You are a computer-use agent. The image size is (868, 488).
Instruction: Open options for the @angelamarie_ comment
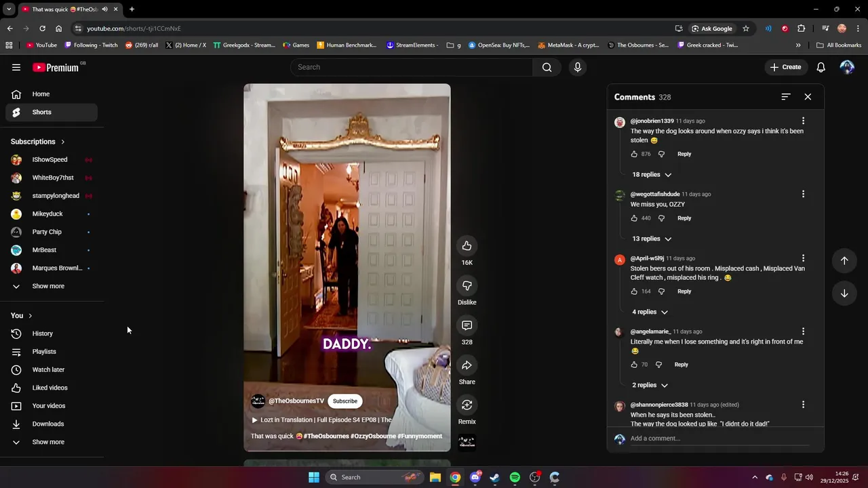[x=803, y=331]
